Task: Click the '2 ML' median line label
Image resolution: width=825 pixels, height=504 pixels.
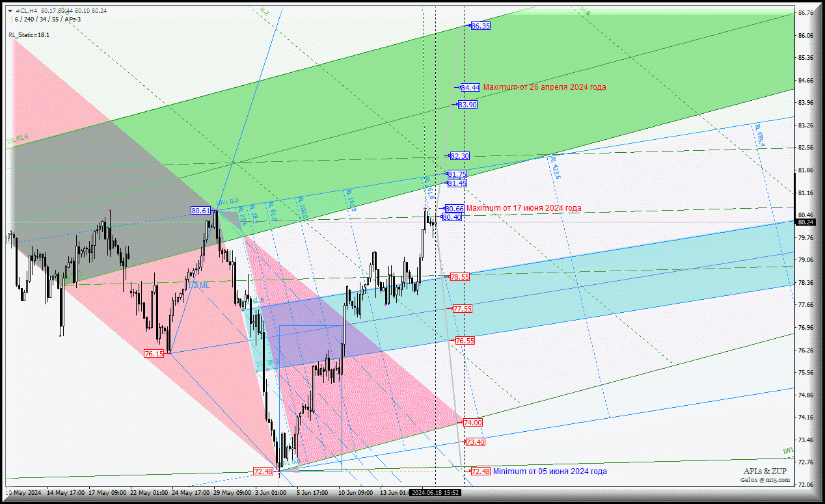Action: [x=201, y=285]
